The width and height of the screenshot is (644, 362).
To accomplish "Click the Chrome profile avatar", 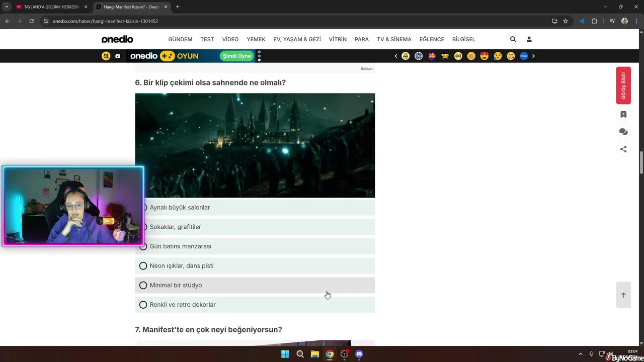I will (x=624, y=21).
